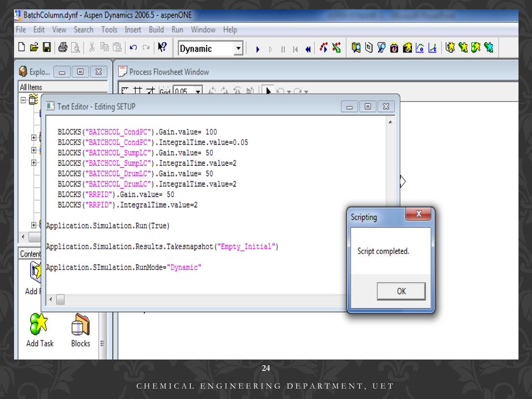Click the rolled scroll icon in toolbar
Screen dimensions: 532x399
[x=369, y=47]
